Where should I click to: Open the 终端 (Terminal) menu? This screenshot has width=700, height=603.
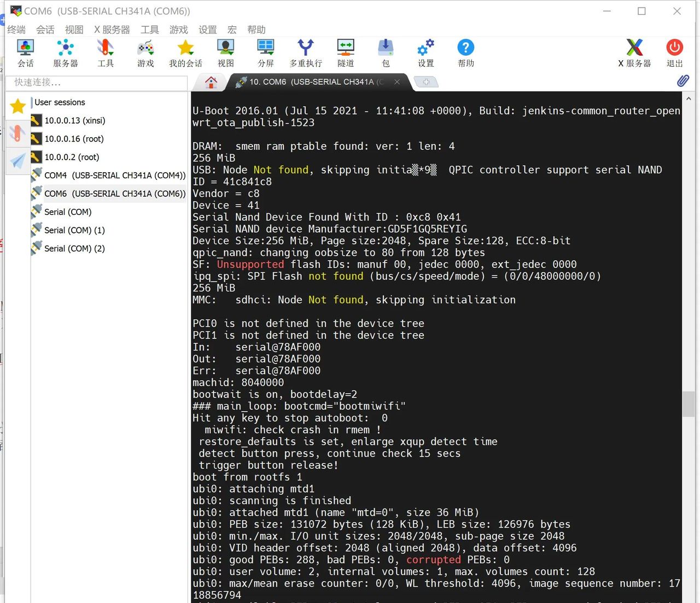(x=16, y=30)
